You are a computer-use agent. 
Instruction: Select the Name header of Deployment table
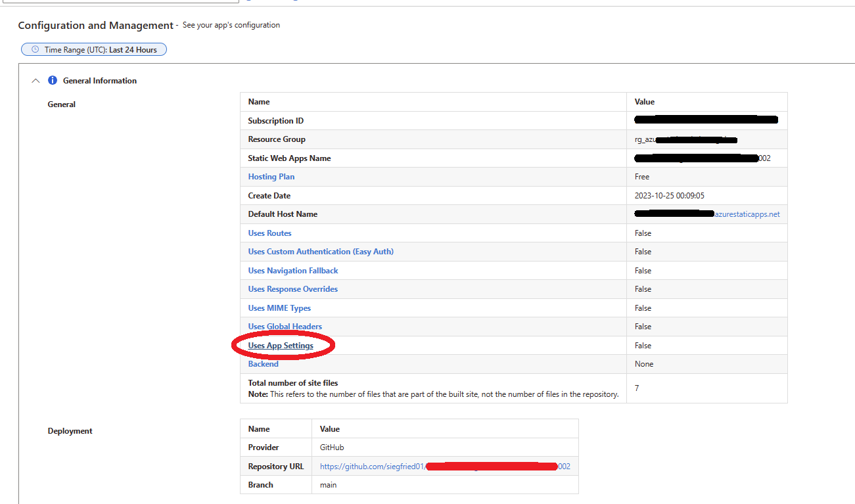coord(259,429)
